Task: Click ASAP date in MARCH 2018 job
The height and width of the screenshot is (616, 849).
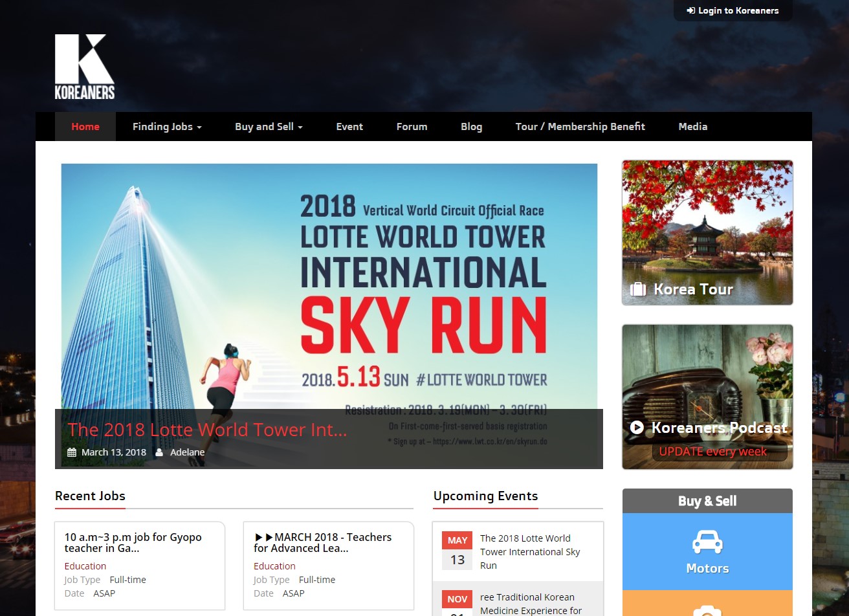Action: [x=293, y=593]
